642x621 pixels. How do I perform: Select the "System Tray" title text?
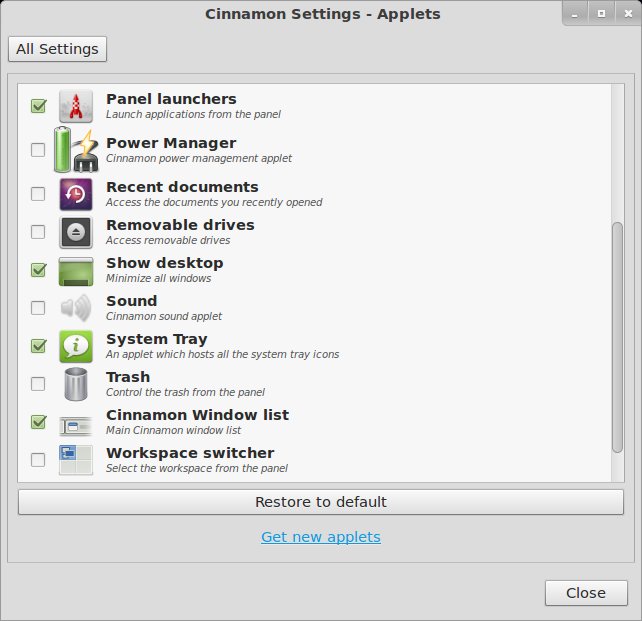(x=156, y=339)
